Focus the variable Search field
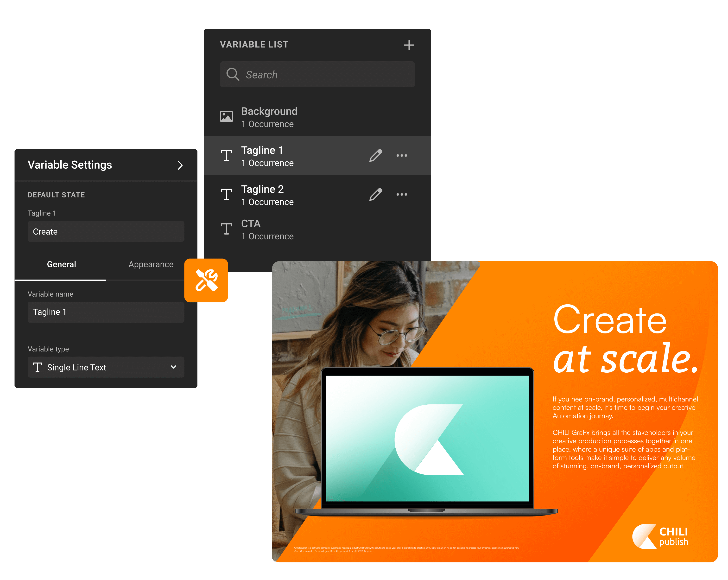The height and width of the screenshot is (580, 728). 317,74
